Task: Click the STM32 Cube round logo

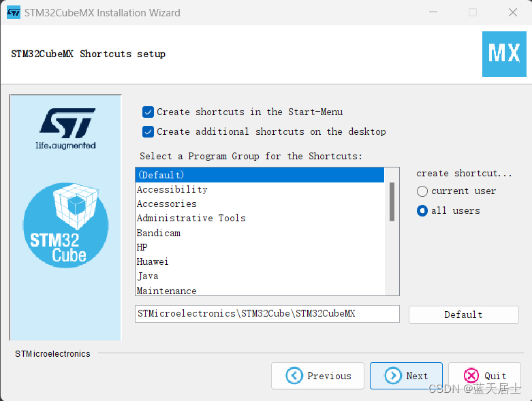Action: tap(65, 225)
